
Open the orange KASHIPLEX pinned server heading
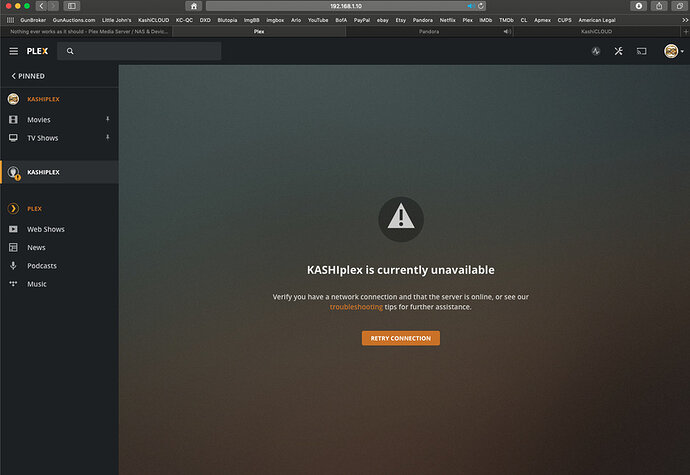coord(43,99)
